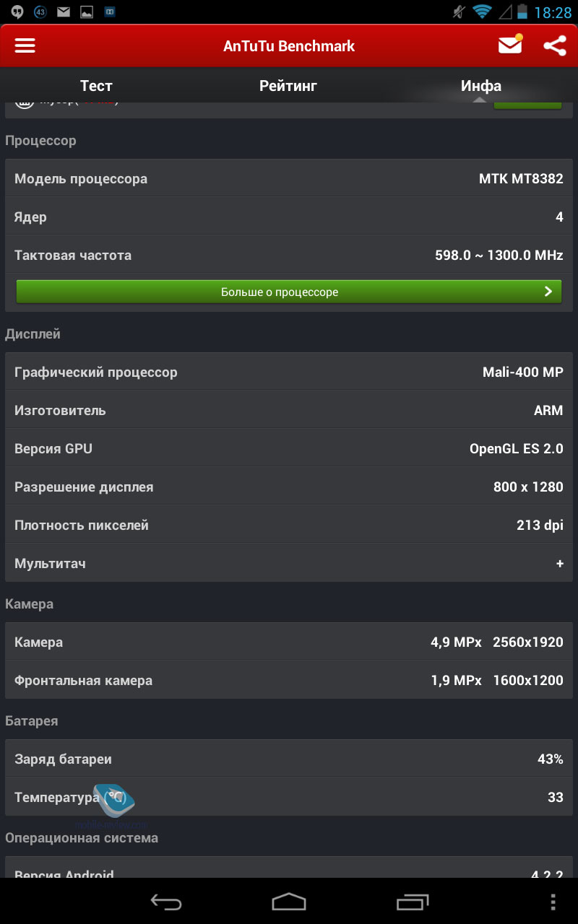Image resolution: width=578 pixels, height=924 pixels.
Task: Tap the Android home navigation button
Action: [x=289, y=901]
